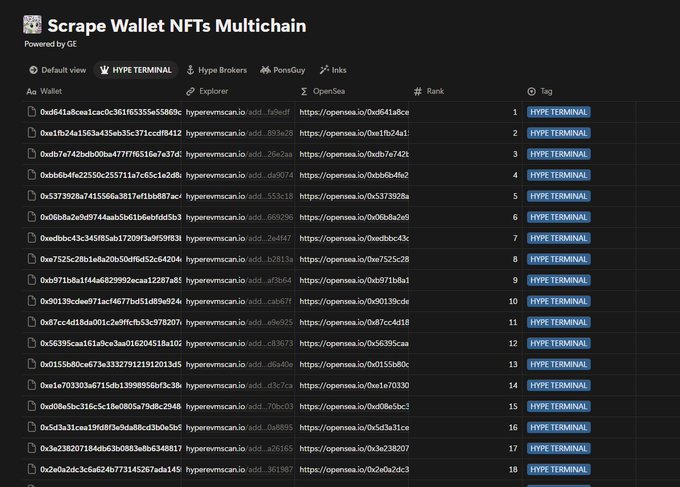This screenshot has width=680, height=487.
Task: Open hyperevmscan link ending da9074
Action: coord(239,175)
